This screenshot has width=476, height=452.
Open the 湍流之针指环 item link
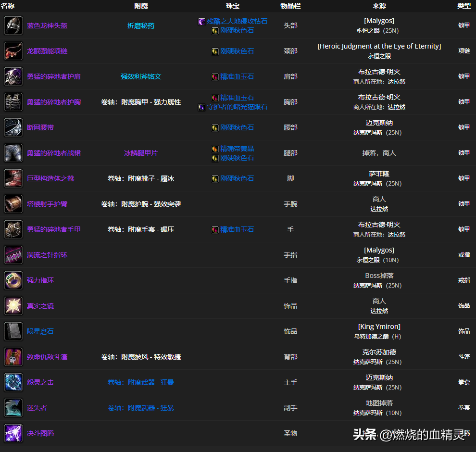point(47,255)
